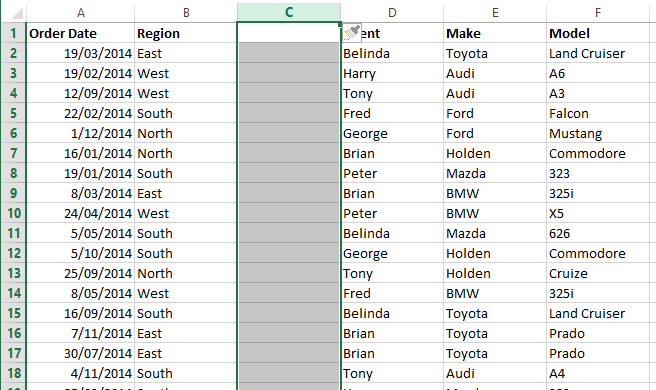This screenshot has height=390, width=656.
Task: Select row 14 header
Action: click(x=13, y=293)
